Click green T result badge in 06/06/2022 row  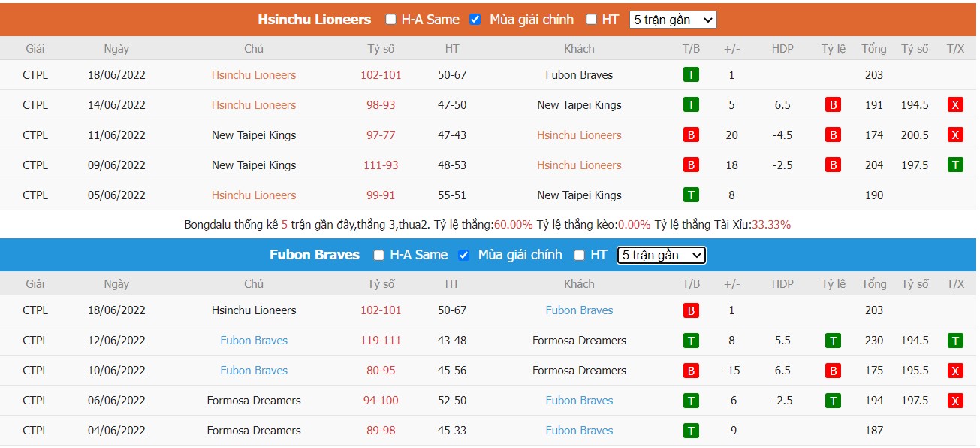691,401
